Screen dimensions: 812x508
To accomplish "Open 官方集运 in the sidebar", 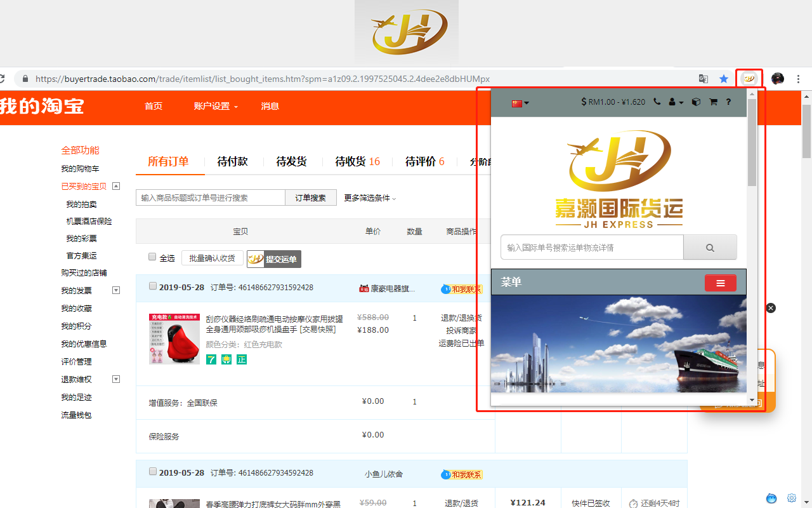I will pyautogui.click(x=81, y=256).
